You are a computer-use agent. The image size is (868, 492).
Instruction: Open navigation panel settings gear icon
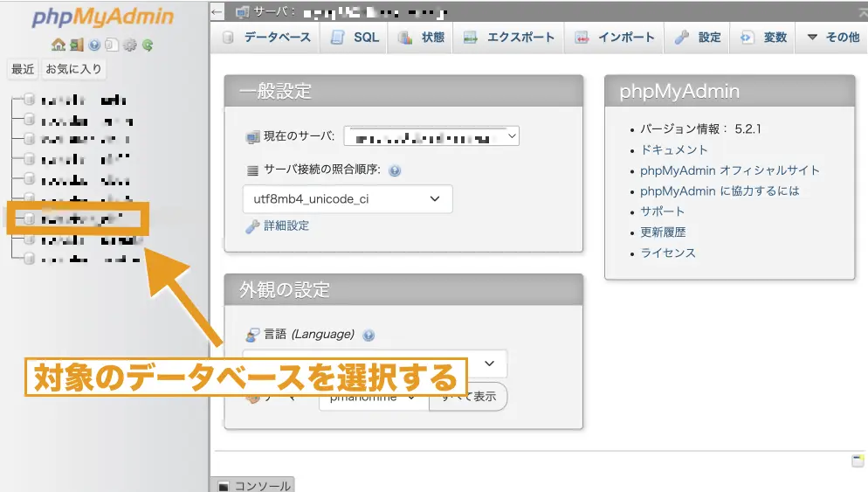coord(130,45)
